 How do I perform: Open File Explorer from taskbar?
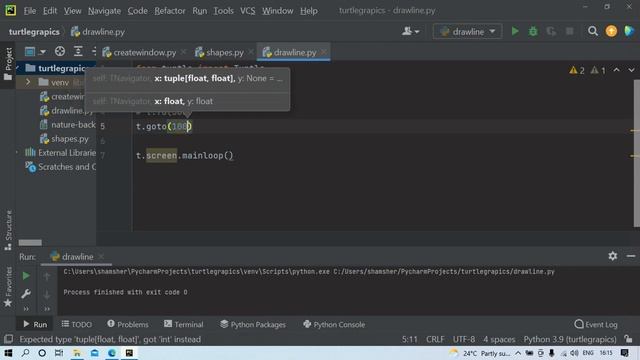pos(77,353)
